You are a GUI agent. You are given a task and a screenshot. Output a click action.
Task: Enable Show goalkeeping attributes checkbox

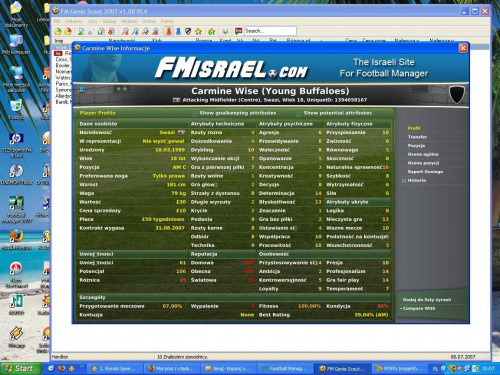[x=194, y=113]
